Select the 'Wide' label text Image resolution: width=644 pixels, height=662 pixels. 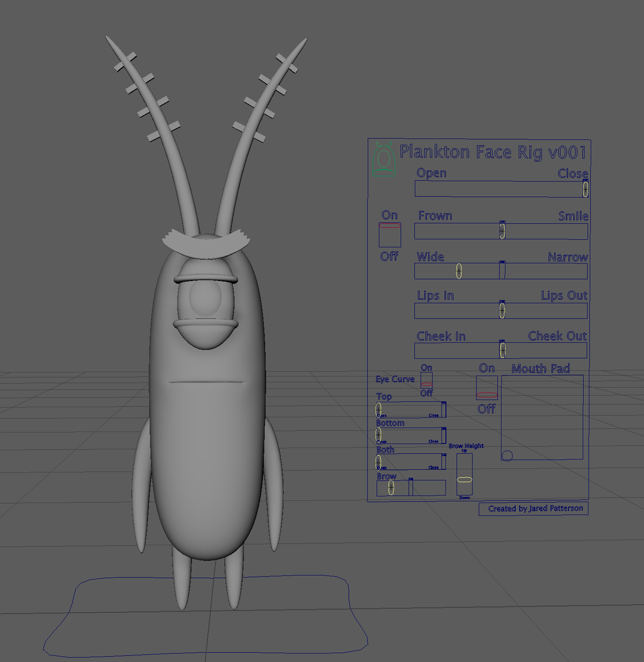[430, 257]
